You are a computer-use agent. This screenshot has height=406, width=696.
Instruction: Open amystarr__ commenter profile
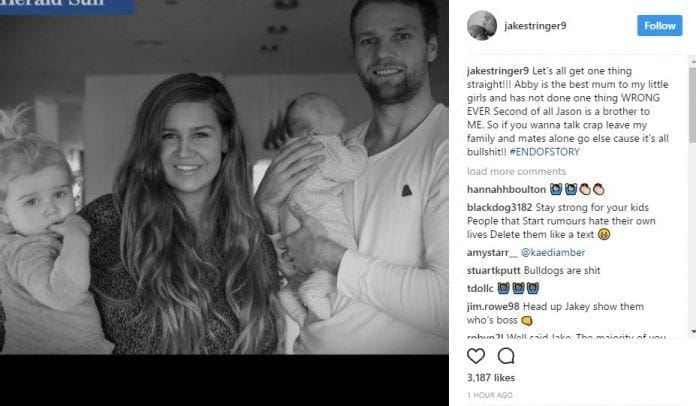(x=492, y=252)
